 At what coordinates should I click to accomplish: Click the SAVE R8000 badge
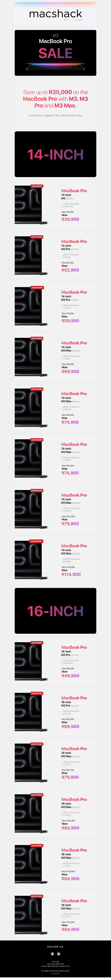point(37,186)
